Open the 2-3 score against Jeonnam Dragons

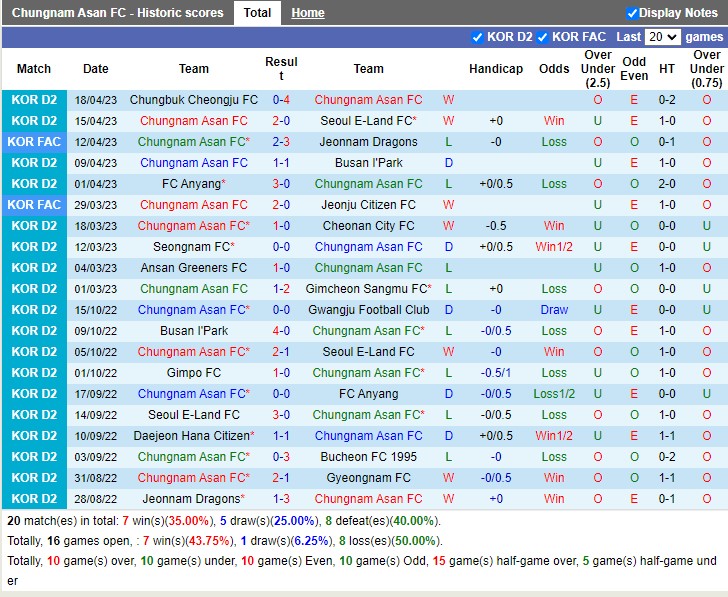click(281, 142)
